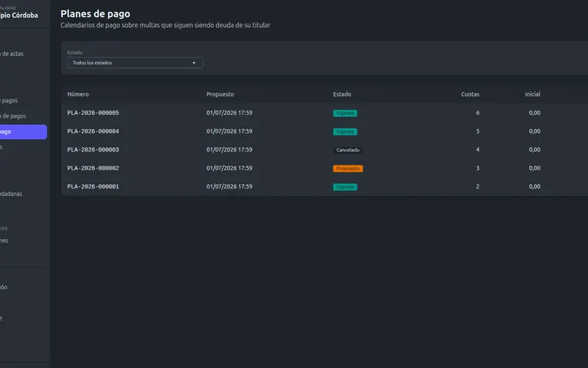Click the Cuotas column header

point(470,94)
